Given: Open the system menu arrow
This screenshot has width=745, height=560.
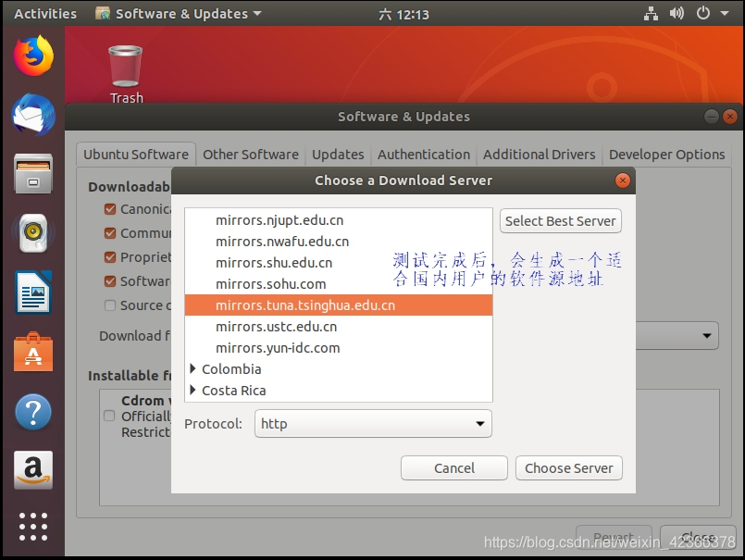Looking at the screenshot, I should coord(725,13).
